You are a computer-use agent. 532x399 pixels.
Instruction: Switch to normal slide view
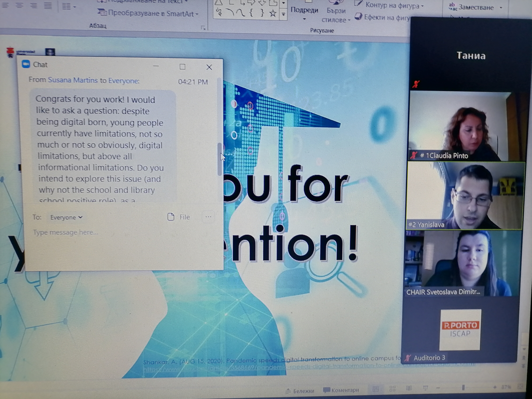375,389
